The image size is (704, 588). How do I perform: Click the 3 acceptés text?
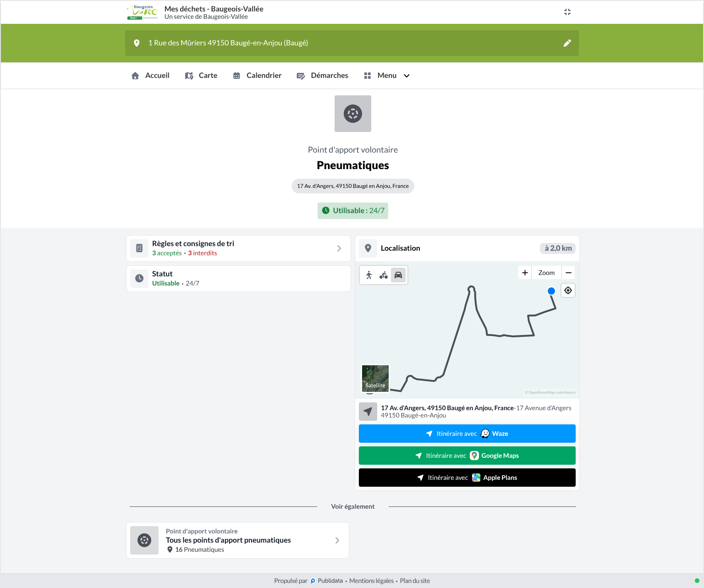(167, 253)
